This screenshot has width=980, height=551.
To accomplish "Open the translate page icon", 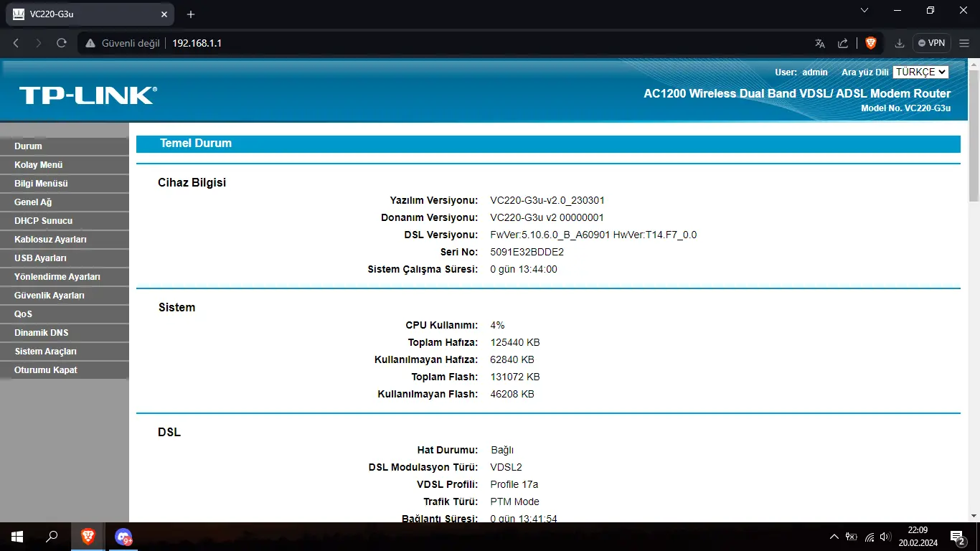I will pyautogui.click(x=820, y=43).
